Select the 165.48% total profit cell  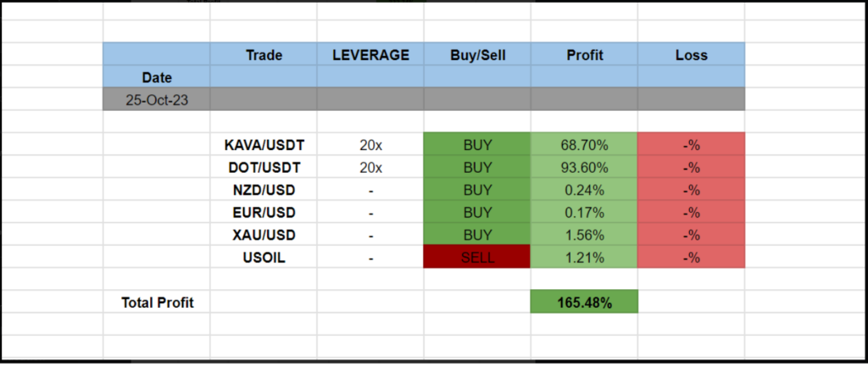[583, 302]
